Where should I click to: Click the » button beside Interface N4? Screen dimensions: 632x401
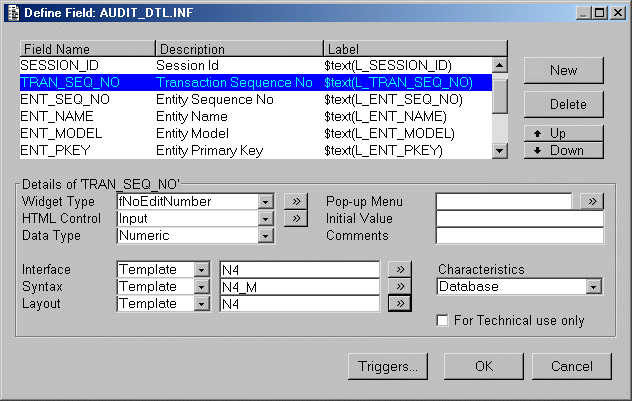(398, 269)
